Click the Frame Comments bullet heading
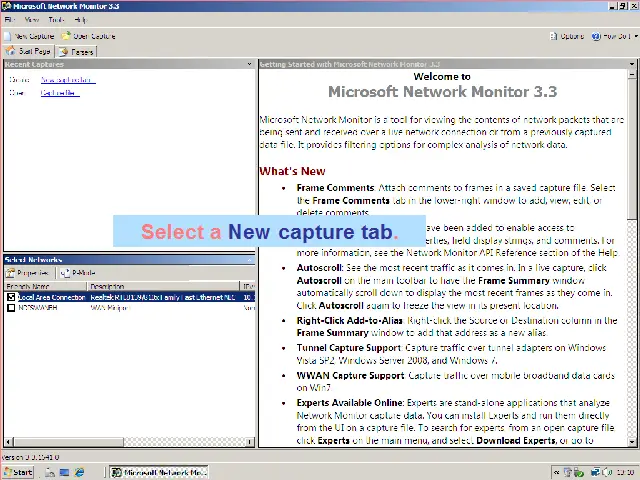The height and width of the screenshot is (480, 640). pyautogui.click(x=335, y=188)
